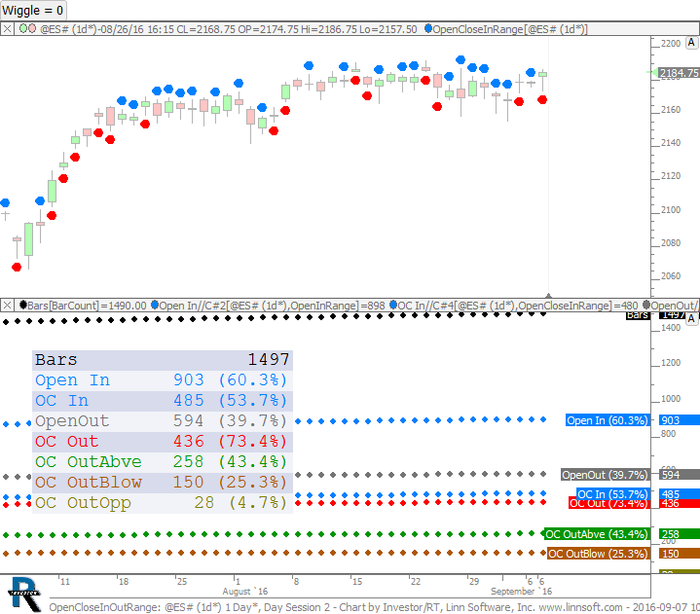
Task: Click the 2184.75 current price label
Action: click(x=679, y=73)
